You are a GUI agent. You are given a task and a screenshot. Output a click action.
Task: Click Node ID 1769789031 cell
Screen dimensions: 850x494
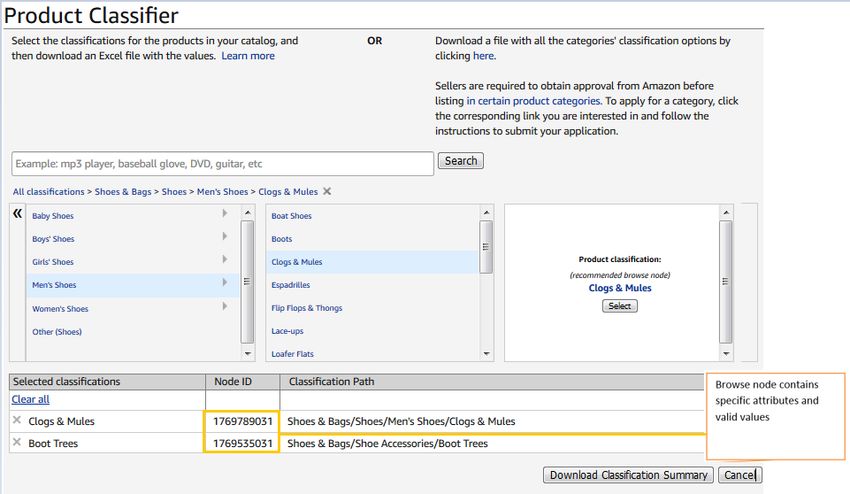[242, 421]
